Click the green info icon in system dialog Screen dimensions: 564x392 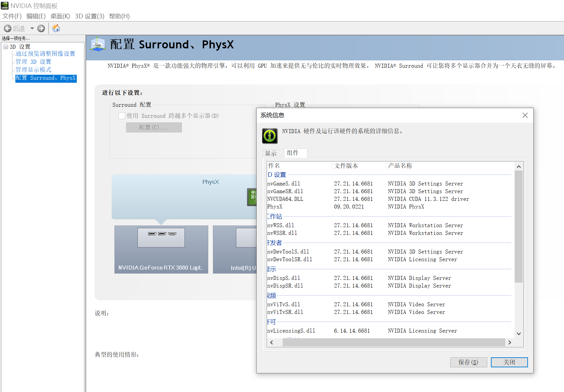point(270,136)
